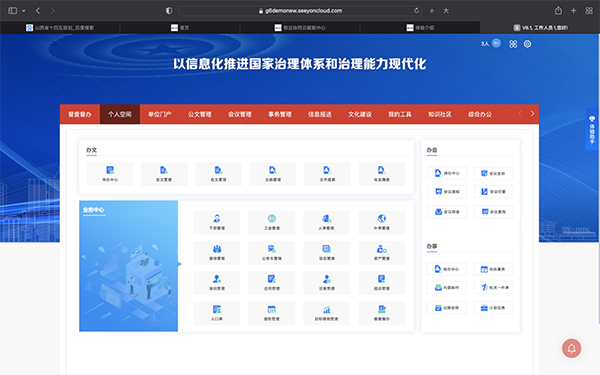Click the red notification bell button
600x375 pixels.
click(x=571, y=348)
